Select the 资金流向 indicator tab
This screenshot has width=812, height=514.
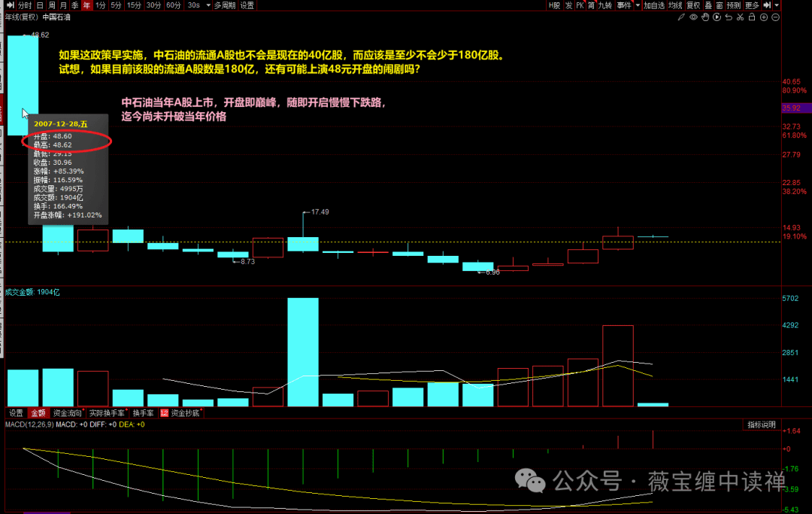click(x=68, y=413)
